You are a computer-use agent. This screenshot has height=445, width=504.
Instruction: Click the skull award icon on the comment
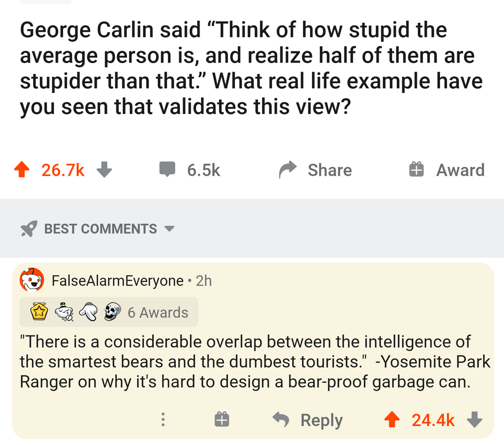(114, 312)
